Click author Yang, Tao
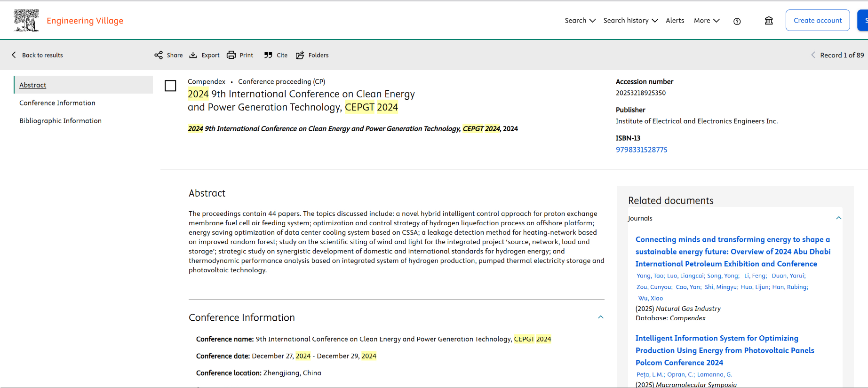868x388 pixels. coord(651,276)
